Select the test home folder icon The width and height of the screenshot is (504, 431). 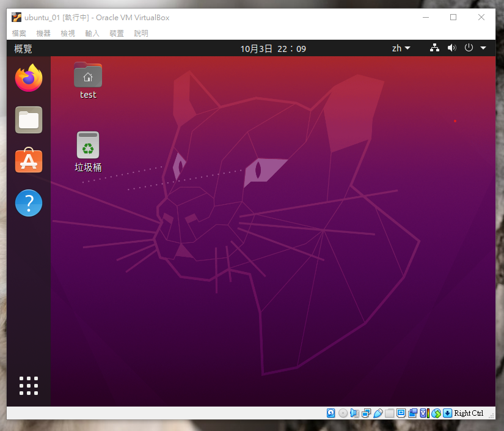(88, 75)
